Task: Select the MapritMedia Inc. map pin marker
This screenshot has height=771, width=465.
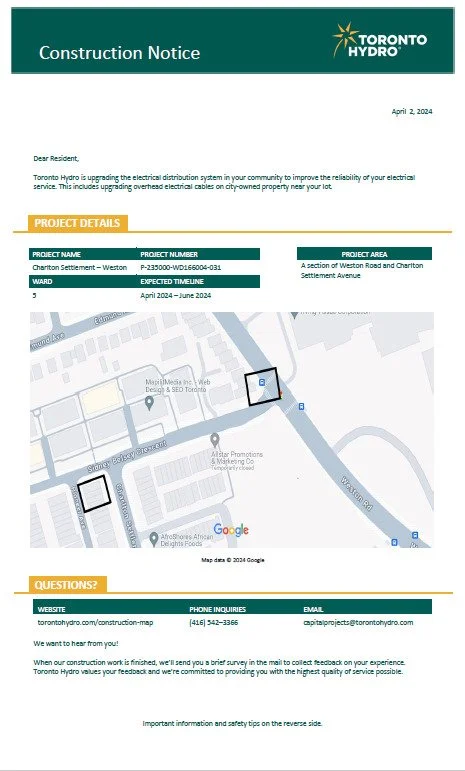Action: [149, 404]
